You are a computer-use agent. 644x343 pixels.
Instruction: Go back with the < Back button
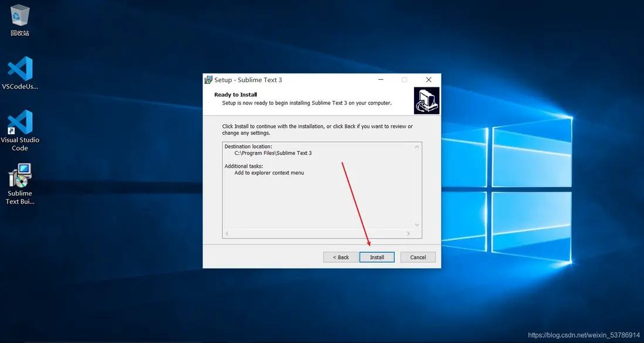341,257
